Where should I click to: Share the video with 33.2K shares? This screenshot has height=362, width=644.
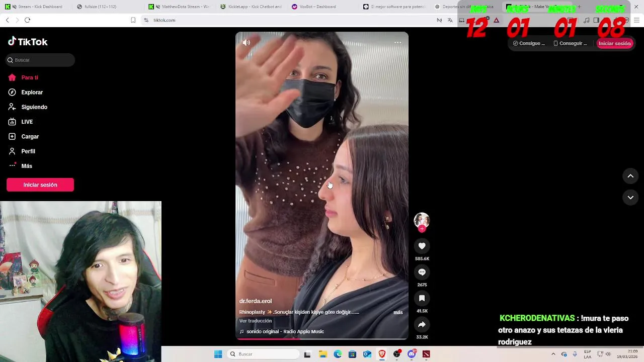422,324
